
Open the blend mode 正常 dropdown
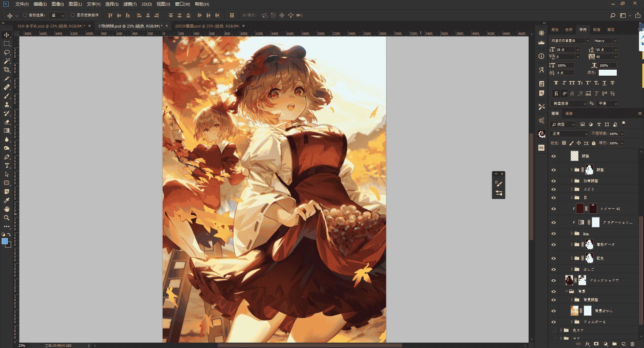(570, 134)
